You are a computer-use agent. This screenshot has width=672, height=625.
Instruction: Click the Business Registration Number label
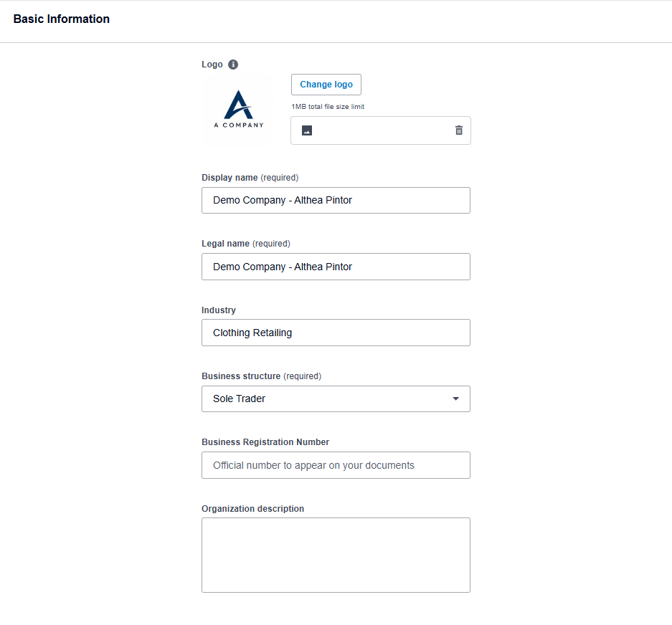coord(265,442)
